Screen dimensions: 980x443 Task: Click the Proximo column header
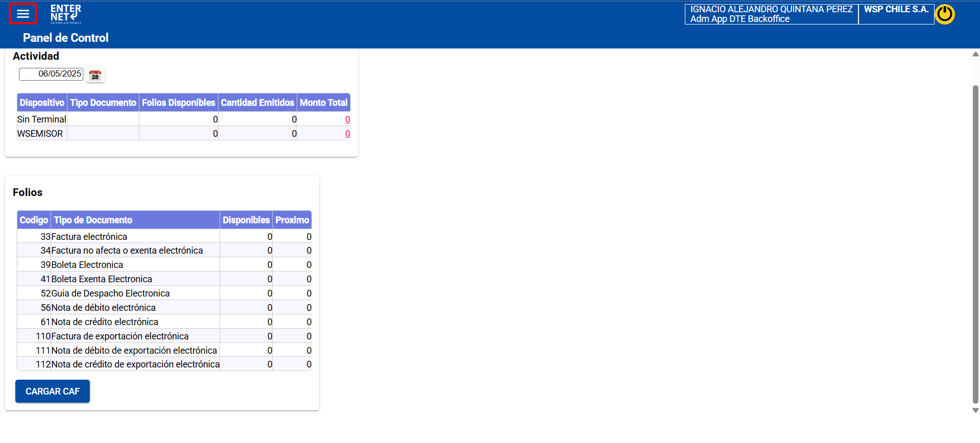pos(292,220)
